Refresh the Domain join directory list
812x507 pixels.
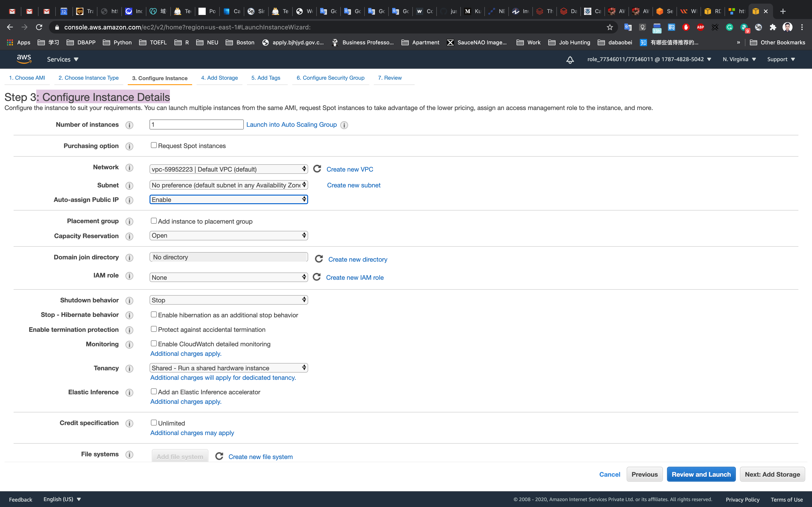[319, 259]
